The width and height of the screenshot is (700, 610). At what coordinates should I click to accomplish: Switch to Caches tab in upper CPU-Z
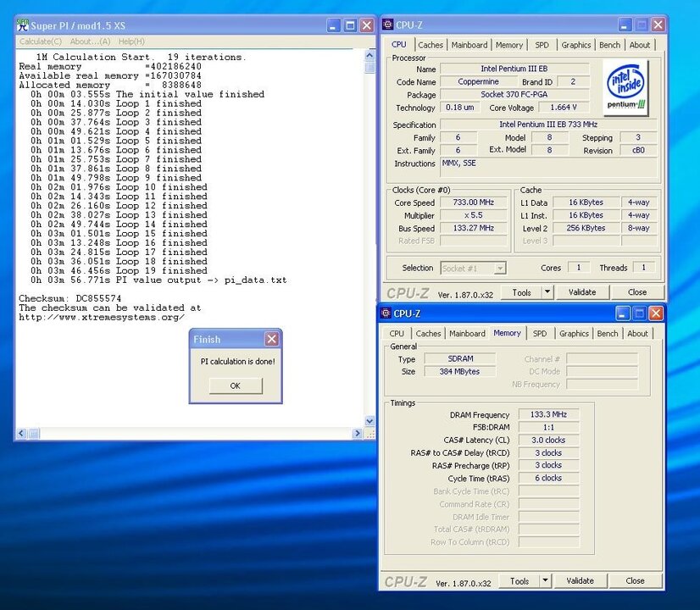pyautogui.click(x=431, y=45)
